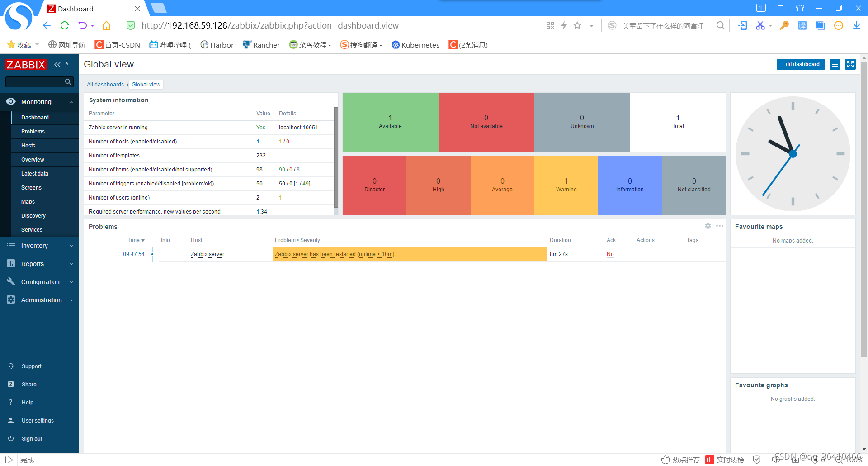Collapse the Zabbix sidebar with double-chevron icon
This screenshot has height=466, width=868.
tap(57, 65)
